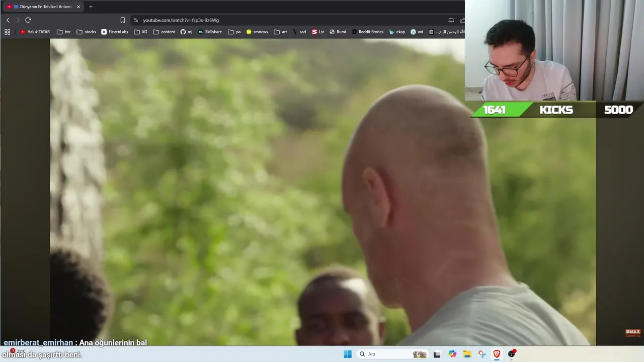Open the mj GitHub bookmark
Viewport: 644px width, 362px height.
click(x=187, y=32)
